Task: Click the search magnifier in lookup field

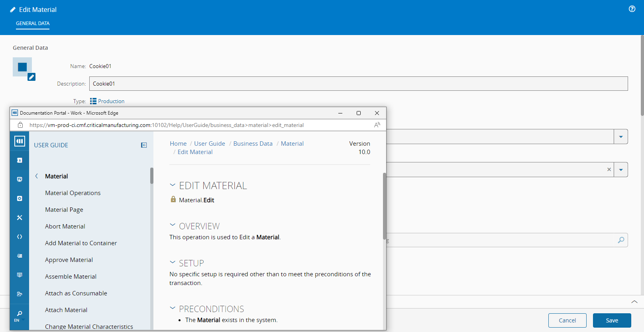Action: (x=621, y=240)
